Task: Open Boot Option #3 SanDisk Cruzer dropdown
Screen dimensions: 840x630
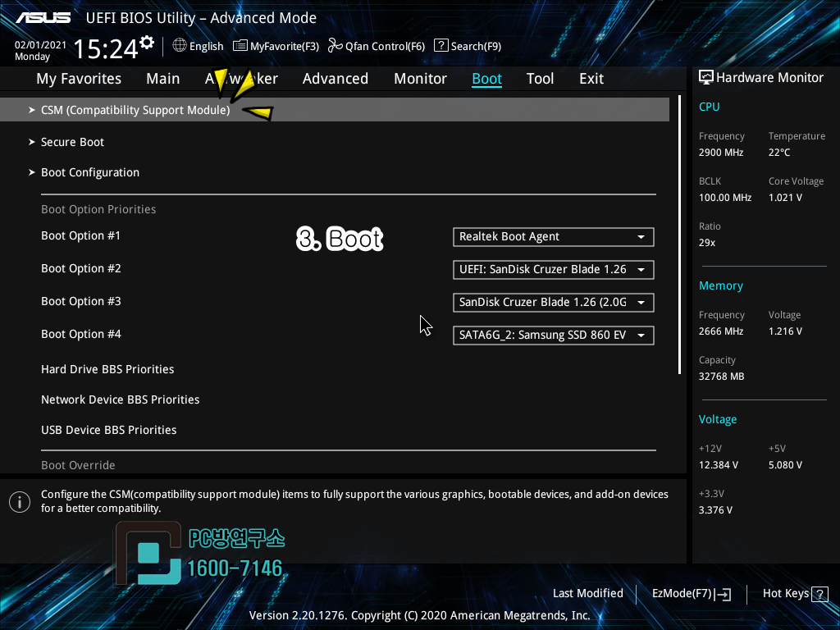Action: pos(554,302)
